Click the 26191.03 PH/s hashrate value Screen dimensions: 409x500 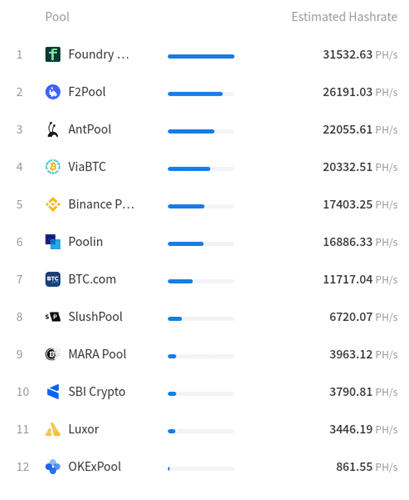click(x=360, y=92)
